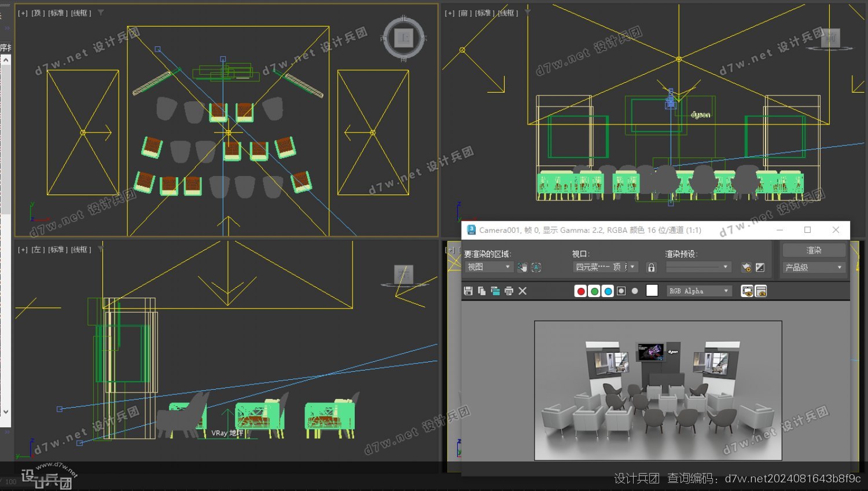Click the 渲染 render button
The height and width of the screenshot is (491, 868).
814,250
